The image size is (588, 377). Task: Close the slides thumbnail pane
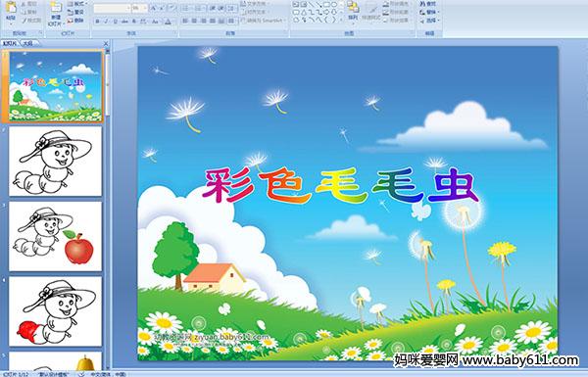click(x=106, y=43)
